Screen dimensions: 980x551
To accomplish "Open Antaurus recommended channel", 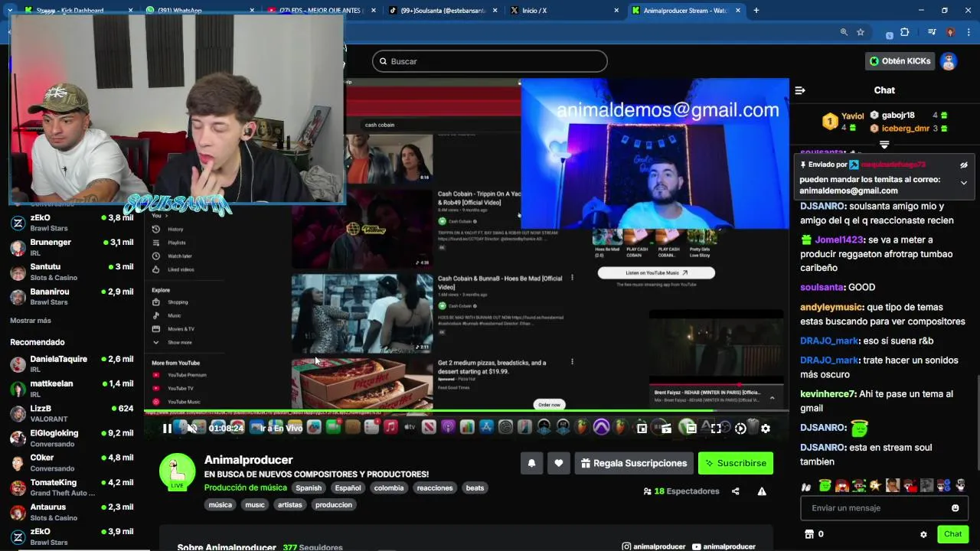I will (x=73, y=512).
